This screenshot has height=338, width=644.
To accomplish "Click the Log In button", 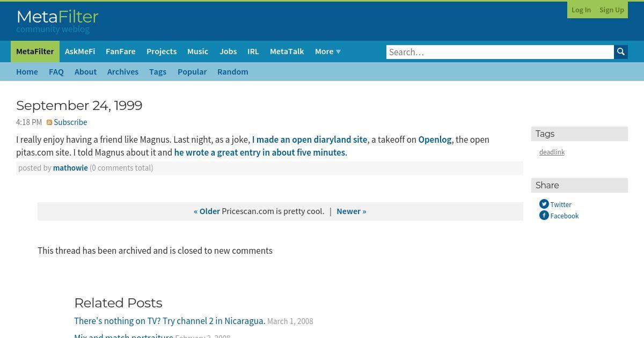I will tap(581, 10).
